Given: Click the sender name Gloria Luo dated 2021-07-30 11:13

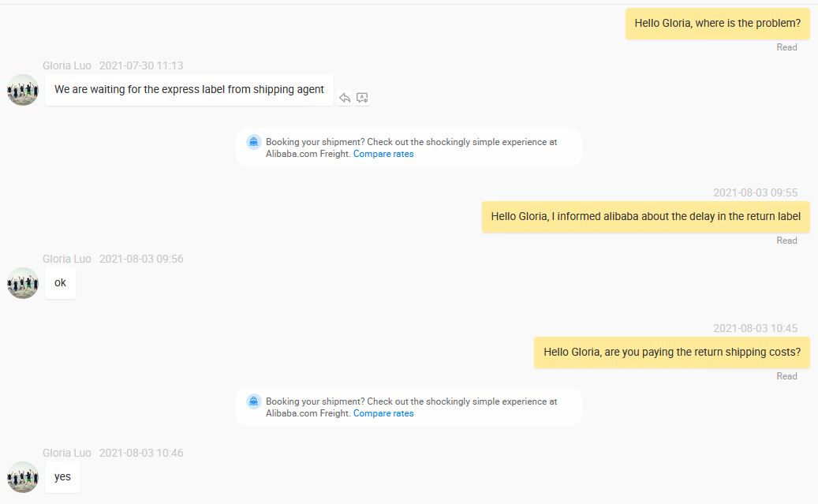Looking at the screenshot, I should click(67, 65).
